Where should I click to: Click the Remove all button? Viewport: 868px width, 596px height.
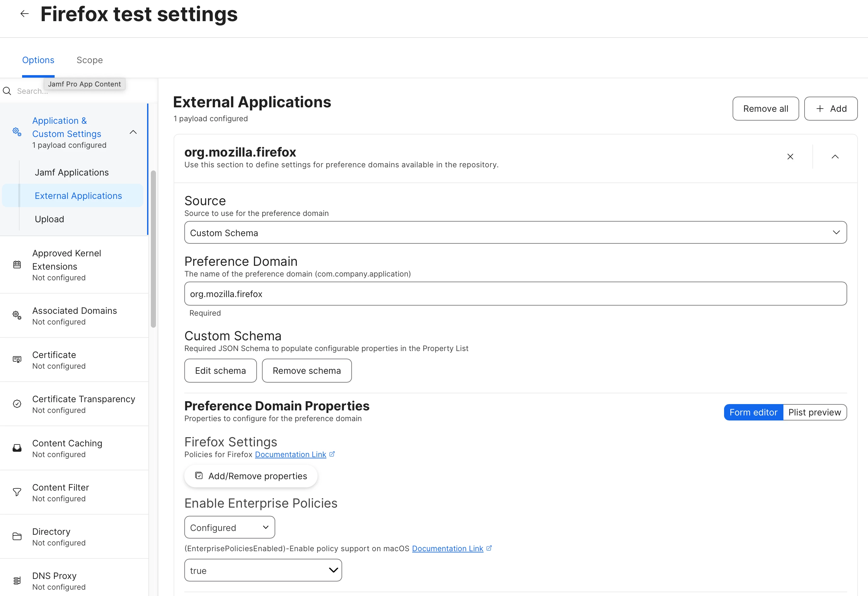tap(766, 109)
